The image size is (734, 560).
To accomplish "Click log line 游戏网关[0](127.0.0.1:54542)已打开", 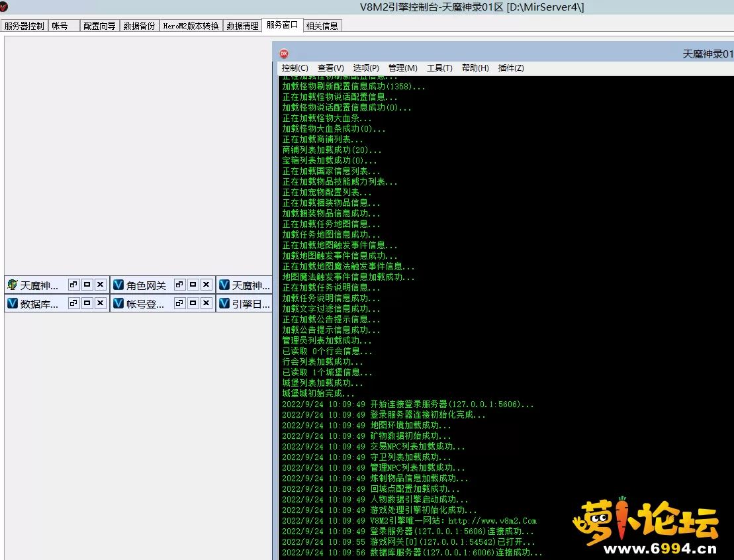I will pyautogui.click(x=408, y=542).
